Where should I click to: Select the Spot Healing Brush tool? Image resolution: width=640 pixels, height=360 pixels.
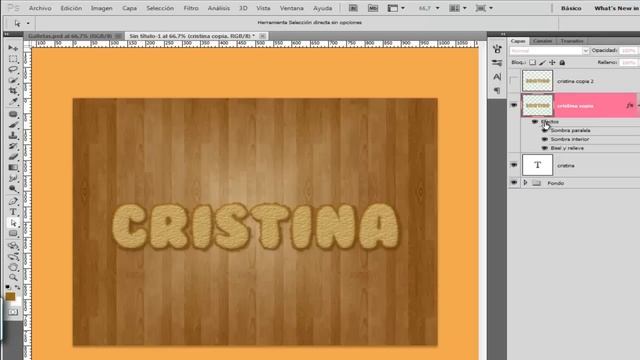(x=13, y=114)
